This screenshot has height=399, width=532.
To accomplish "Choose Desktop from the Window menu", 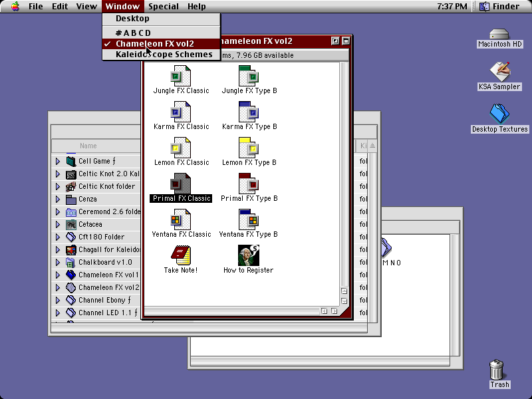I will (x=162, y=19).
